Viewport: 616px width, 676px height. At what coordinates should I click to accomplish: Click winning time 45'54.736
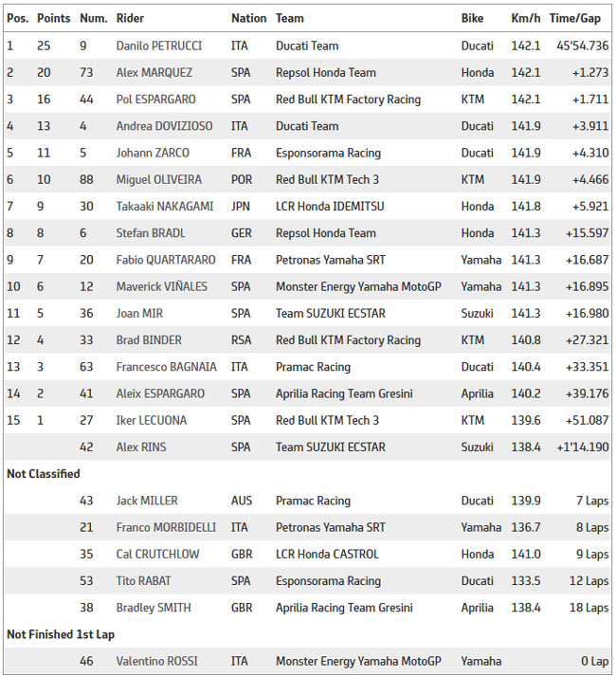click(583, 46)
